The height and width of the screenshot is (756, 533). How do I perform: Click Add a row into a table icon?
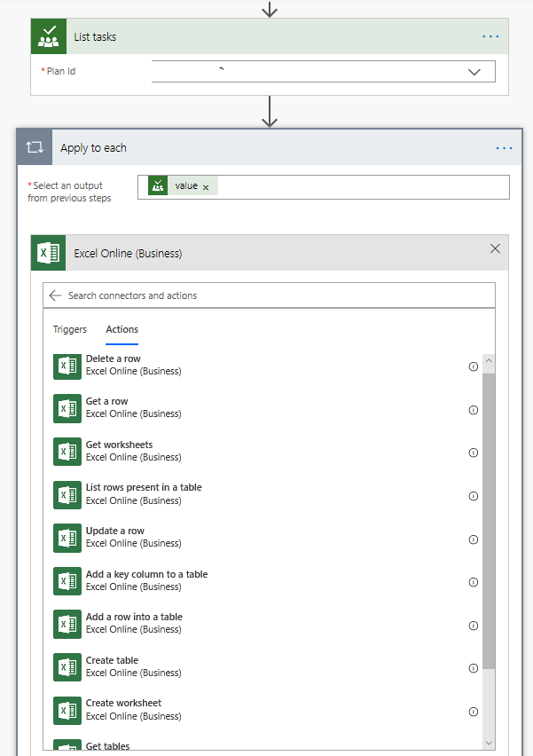click(67, 625)
